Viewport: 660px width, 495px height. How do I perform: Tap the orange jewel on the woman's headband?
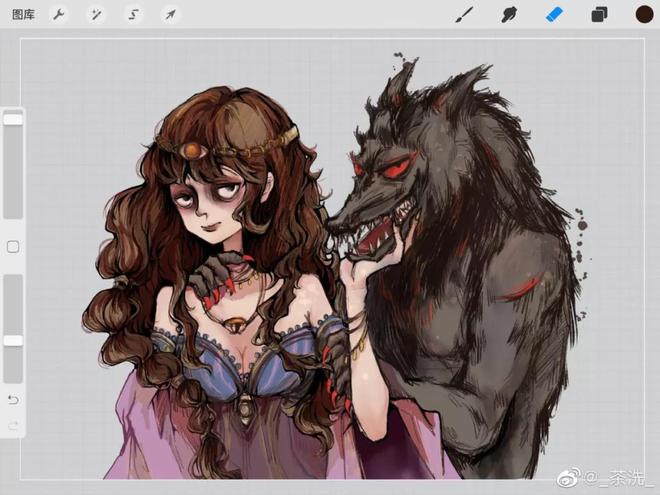(190, 150)
